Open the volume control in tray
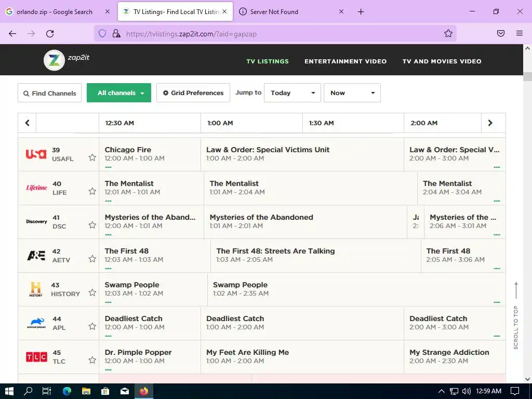The width and height of the screenshot is (532, 399). pos(467,391)
